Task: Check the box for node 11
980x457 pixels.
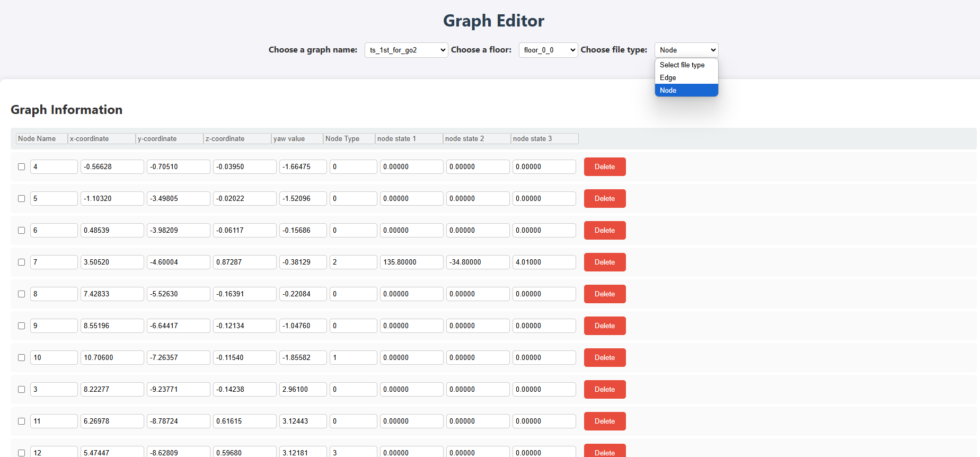Action: [21, 421]
